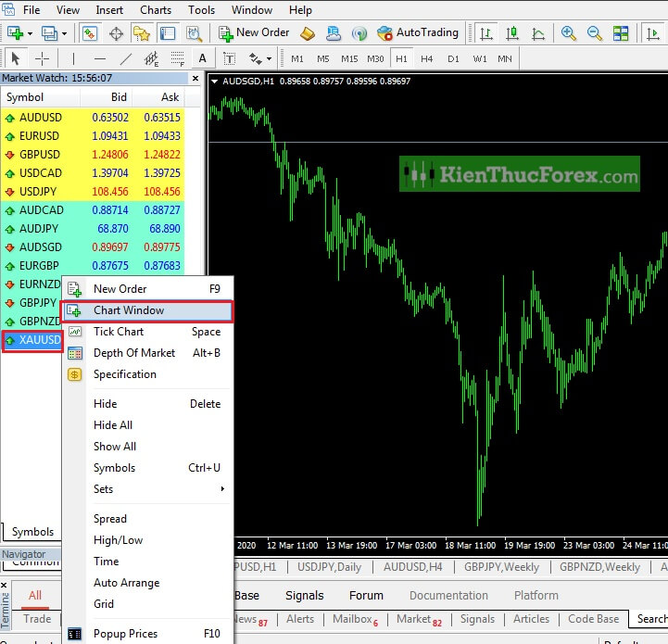Close the Terminal panel
Image resolution: width=668 pixels, height=644 pixels.
point(4,586)
